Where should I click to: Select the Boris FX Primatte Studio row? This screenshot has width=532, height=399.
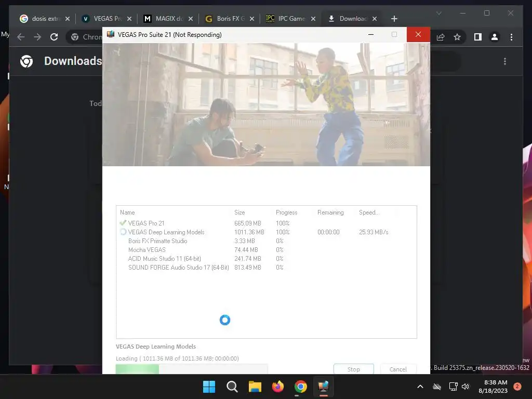tap(266, 241)
